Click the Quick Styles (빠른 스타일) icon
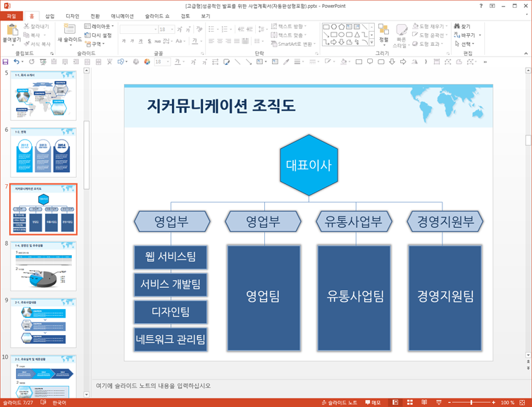 (402, 30)
